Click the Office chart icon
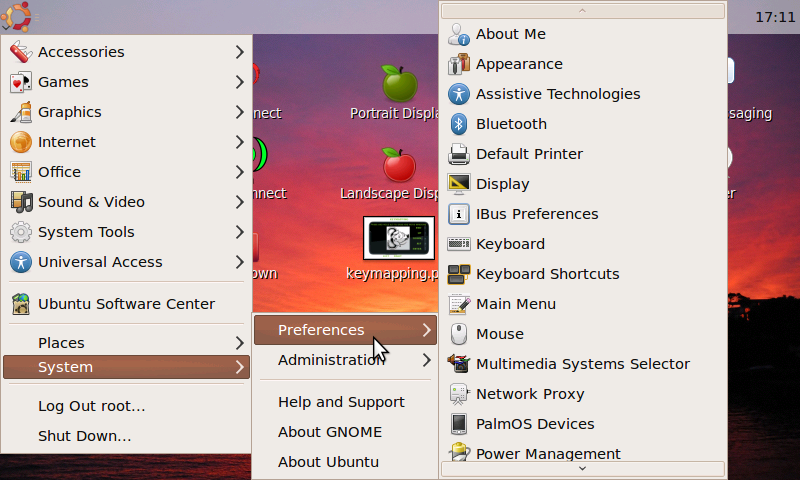This screenshot has height=480, width=800. click(21, 172)
